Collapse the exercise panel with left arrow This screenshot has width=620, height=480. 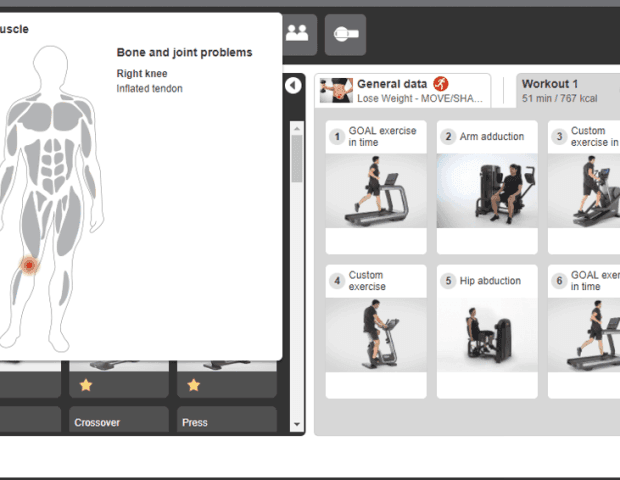point(293,85)
